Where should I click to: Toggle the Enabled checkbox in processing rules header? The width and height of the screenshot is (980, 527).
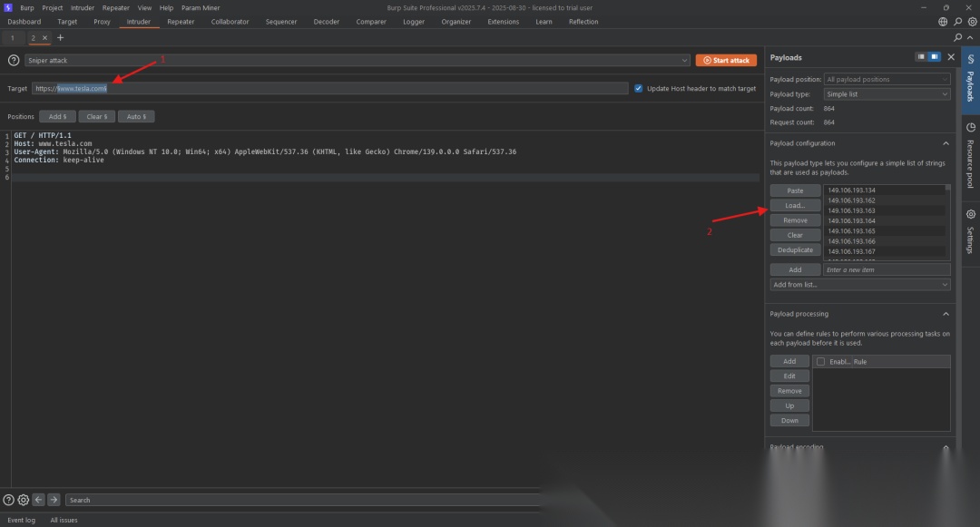tap(820, 362)
